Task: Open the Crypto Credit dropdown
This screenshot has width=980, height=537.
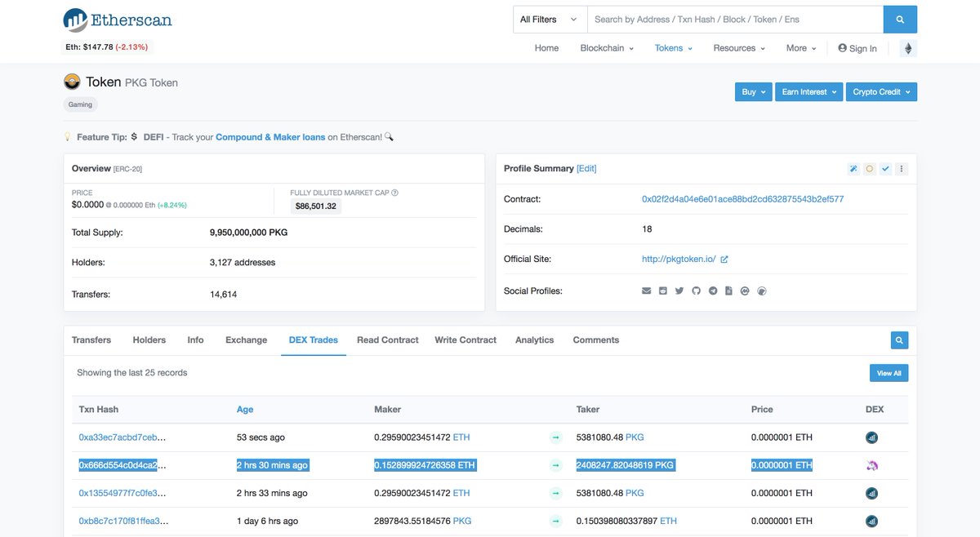Action: click(881, 92)
